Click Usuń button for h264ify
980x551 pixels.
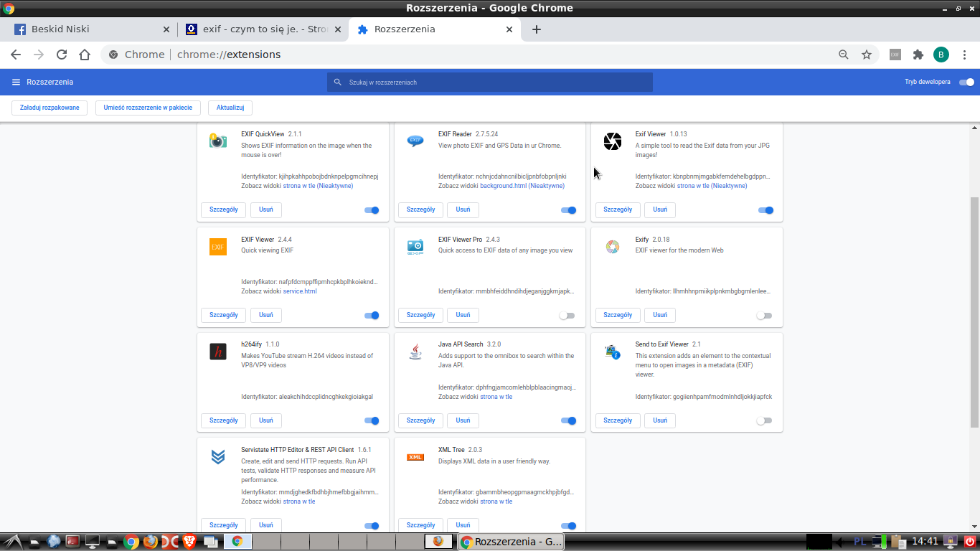265,420
